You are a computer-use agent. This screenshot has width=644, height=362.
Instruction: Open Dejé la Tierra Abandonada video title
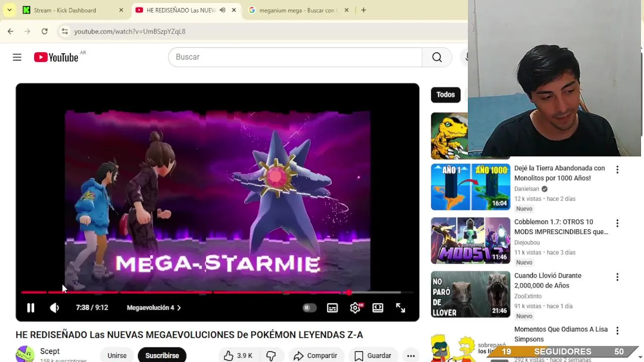coord(559,173)
